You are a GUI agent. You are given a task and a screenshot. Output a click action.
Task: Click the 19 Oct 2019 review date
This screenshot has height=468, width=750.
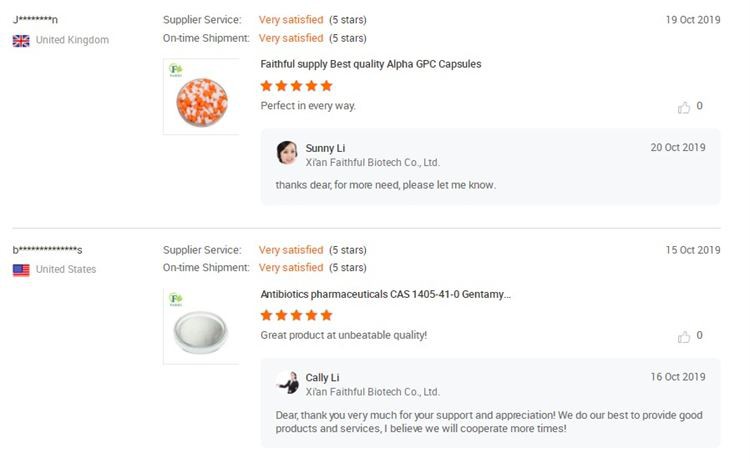[x=692, y=20]
